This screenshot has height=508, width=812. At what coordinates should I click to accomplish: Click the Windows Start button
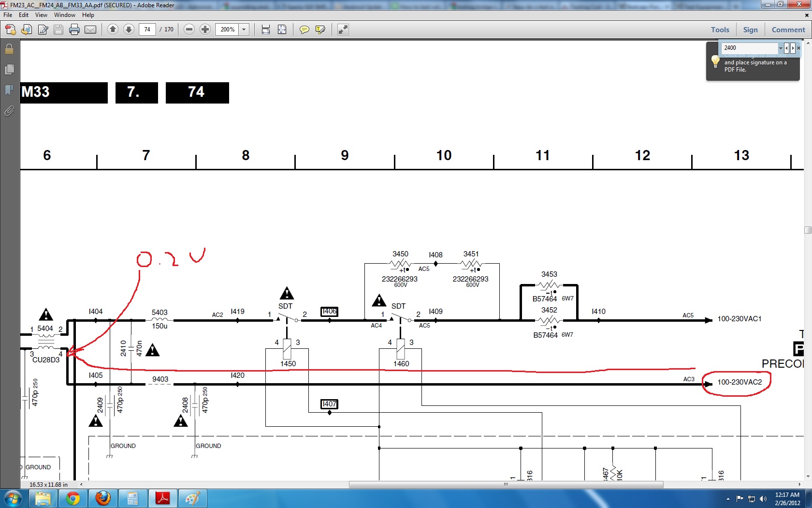tap(13, 498)
